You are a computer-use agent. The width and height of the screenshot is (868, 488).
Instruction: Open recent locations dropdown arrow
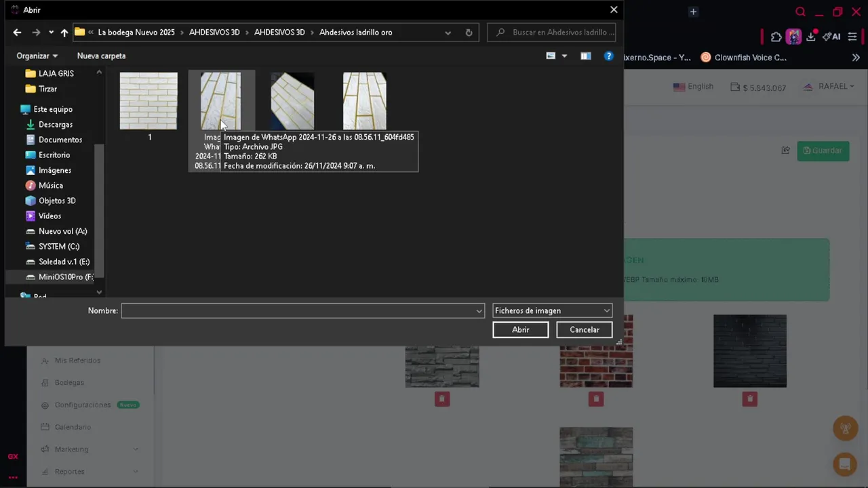pos(51,33)
